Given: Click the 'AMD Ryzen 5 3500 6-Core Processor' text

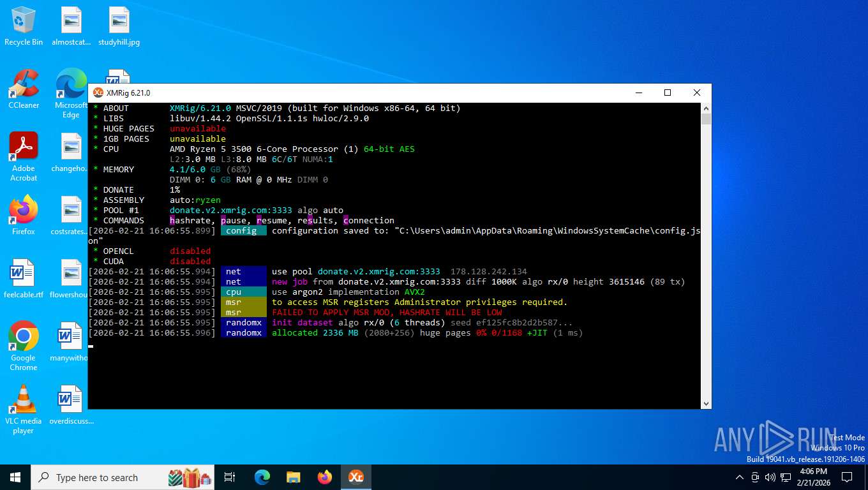Looking at the screenshot, I should pyautogui.click(x=254, y=149).
